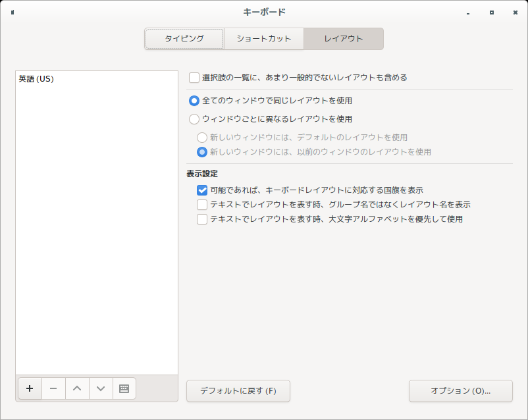The width and height of the screenshot is (528, 420).
Task: Open the ショートカット tab
Action: 264,39
